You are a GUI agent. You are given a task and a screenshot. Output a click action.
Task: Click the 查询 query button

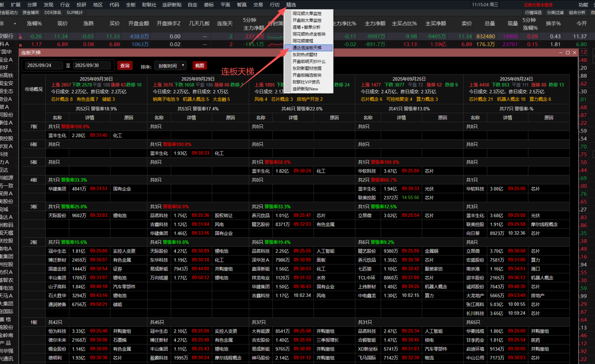pyautogui.click(x=125, y=66)
